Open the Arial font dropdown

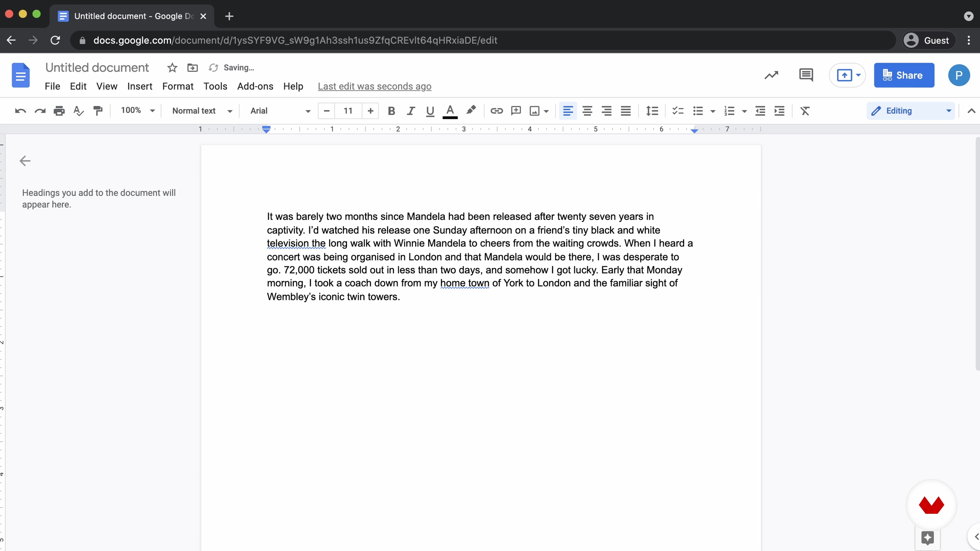(280, 111)
